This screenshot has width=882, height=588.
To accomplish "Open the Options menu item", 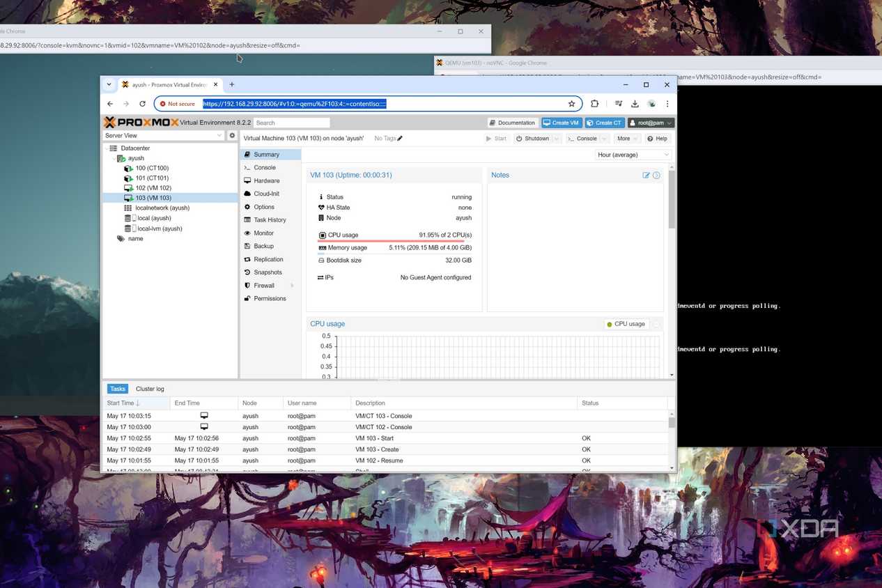I will [271, 207].
